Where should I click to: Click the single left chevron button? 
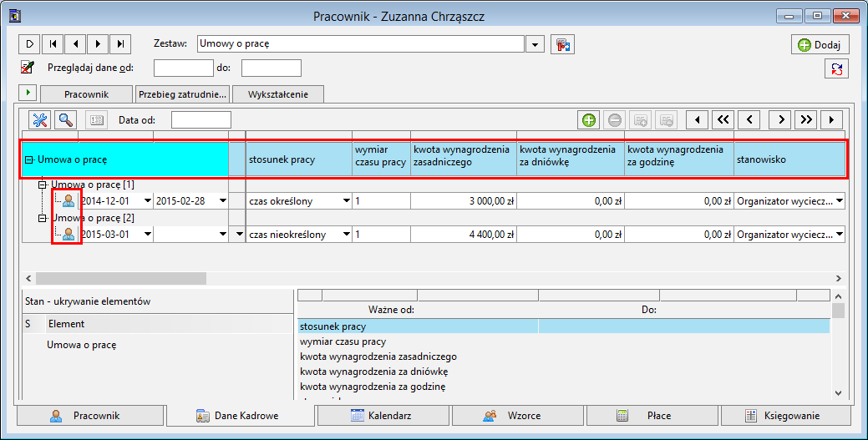pos(749,119)
